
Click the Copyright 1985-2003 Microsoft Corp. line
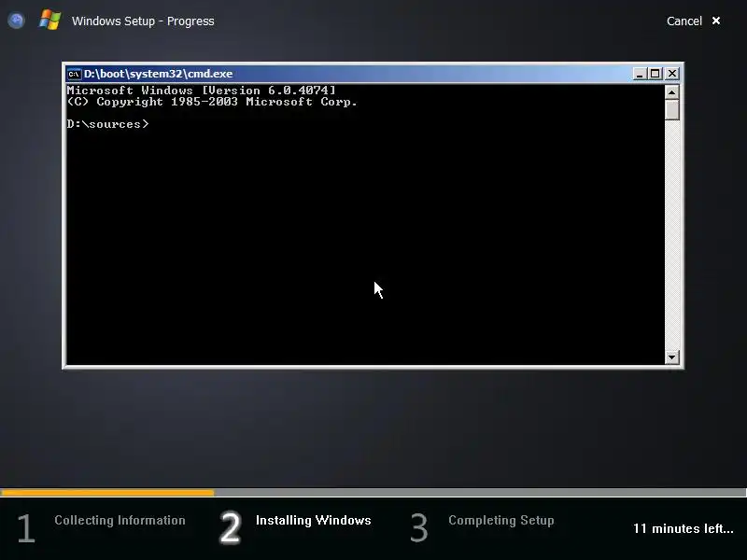click(x=212, y=102)
